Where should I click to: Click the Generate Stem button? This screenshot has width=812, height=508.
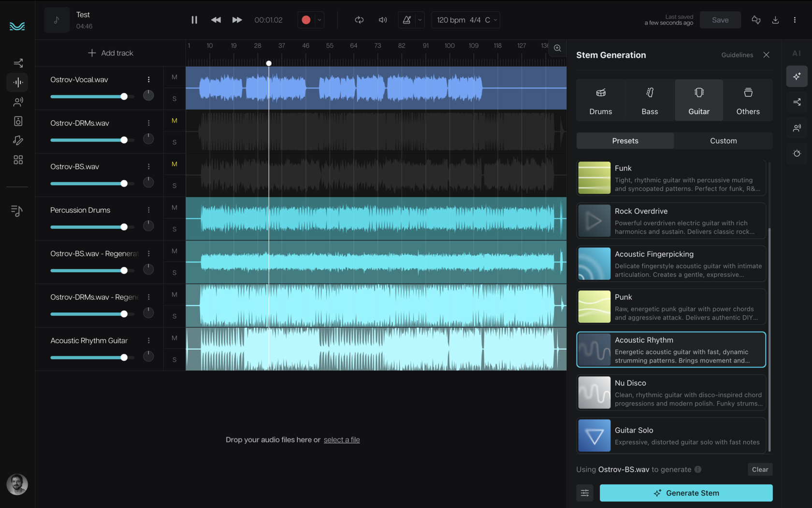(686, 493)
